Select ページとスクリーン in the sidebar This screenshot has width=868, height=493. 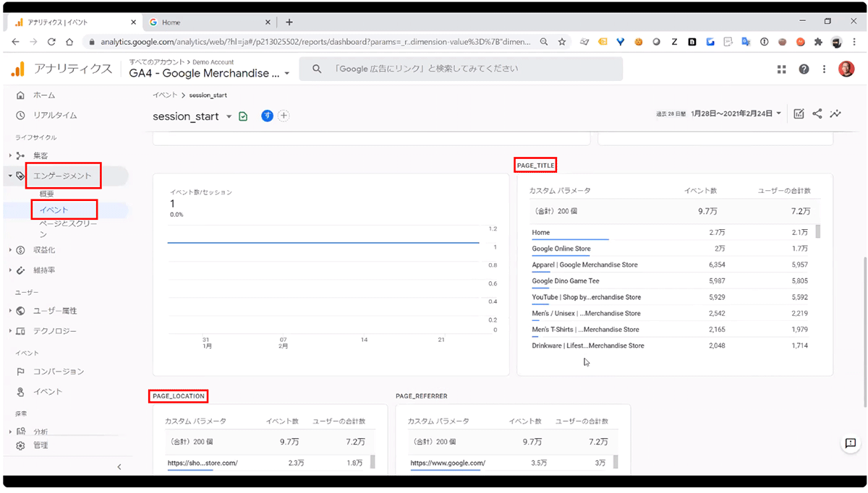[x=68, y=229]
